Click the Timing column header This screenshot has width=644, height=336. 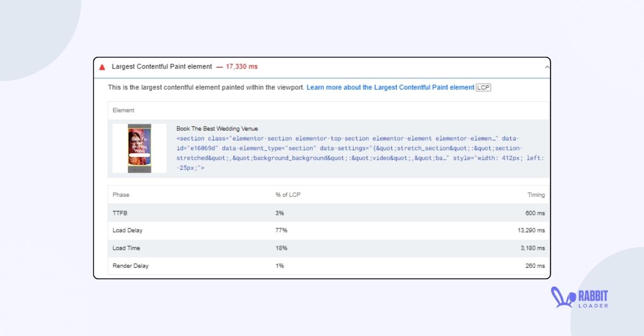[537, 195]
